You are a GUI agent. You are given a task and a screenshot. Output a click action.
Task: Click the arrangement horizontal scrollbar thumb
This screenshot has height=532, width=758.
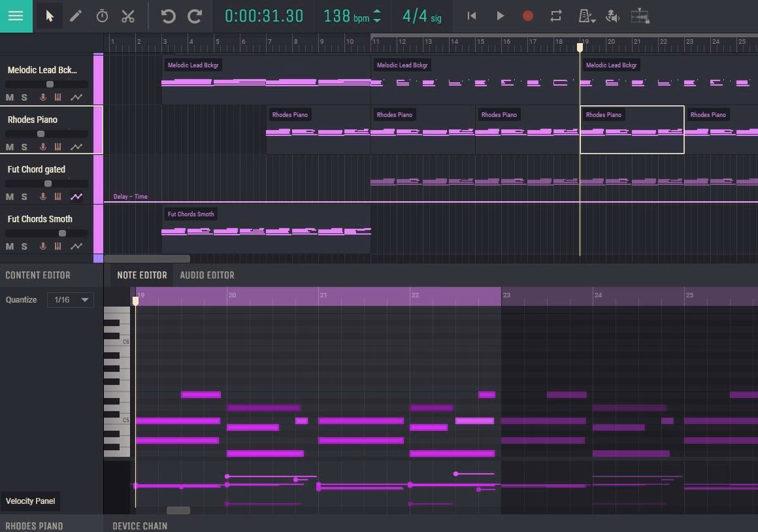coord(147,259)
